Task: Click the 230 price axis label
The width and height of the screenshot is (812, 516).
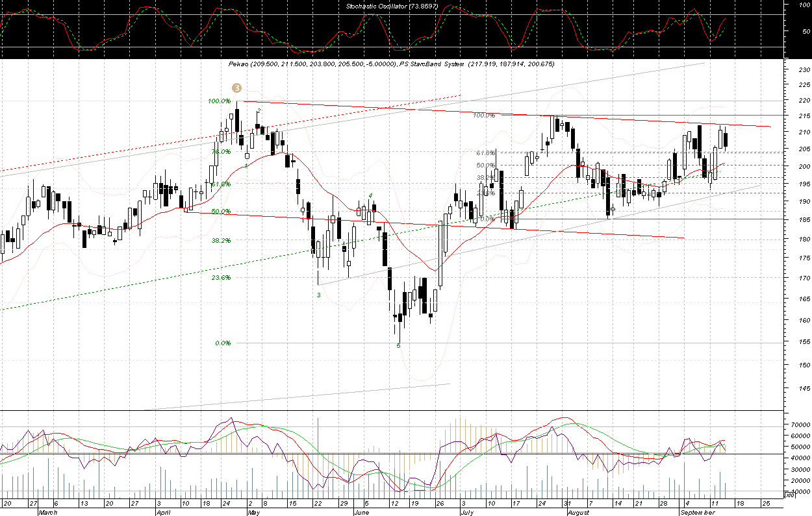Action: pos(803,70)
